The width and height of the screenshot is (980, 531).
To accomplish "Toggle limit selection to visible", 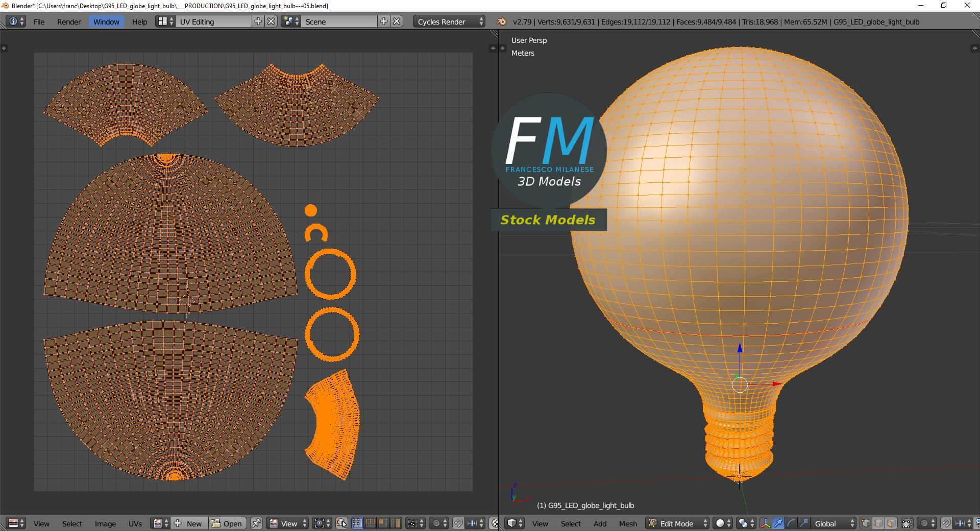I will tap(908, 523).
